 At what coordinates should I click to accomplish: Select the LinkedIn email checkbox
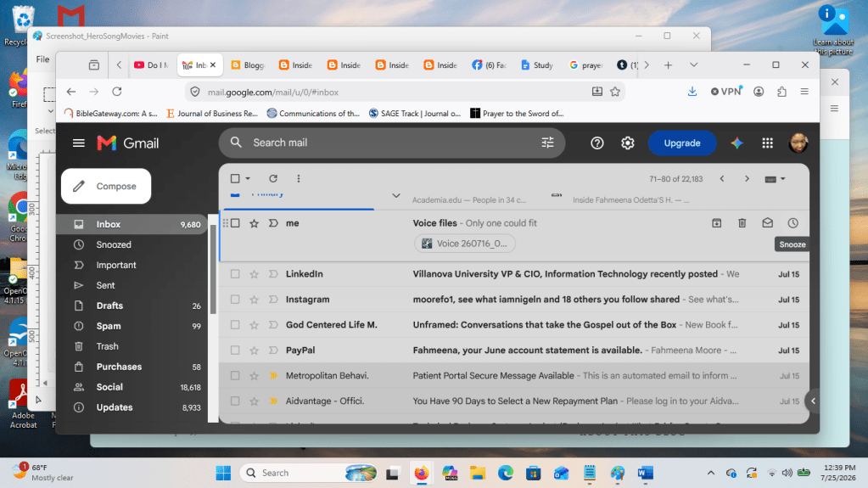[x=235, y=274]
